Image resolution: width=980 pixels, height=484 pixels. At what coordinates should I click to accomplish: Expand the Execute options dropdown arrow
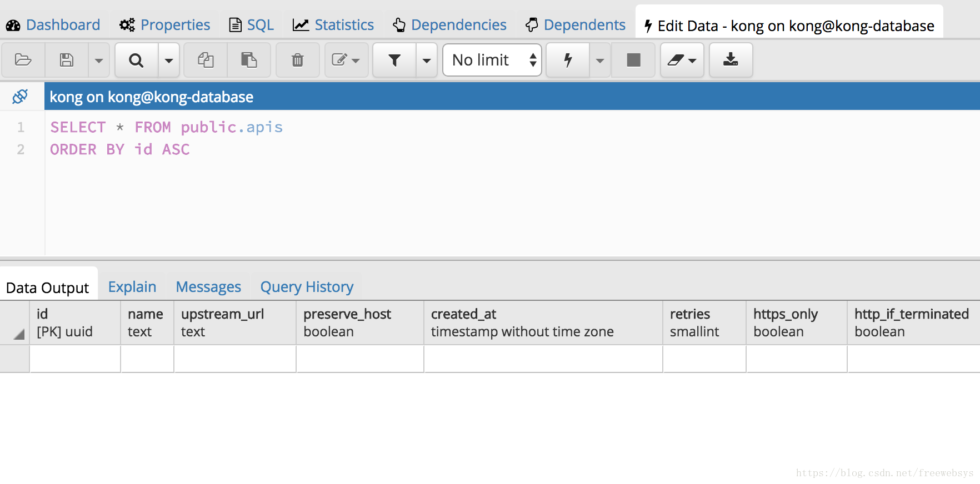click(600, 60)
